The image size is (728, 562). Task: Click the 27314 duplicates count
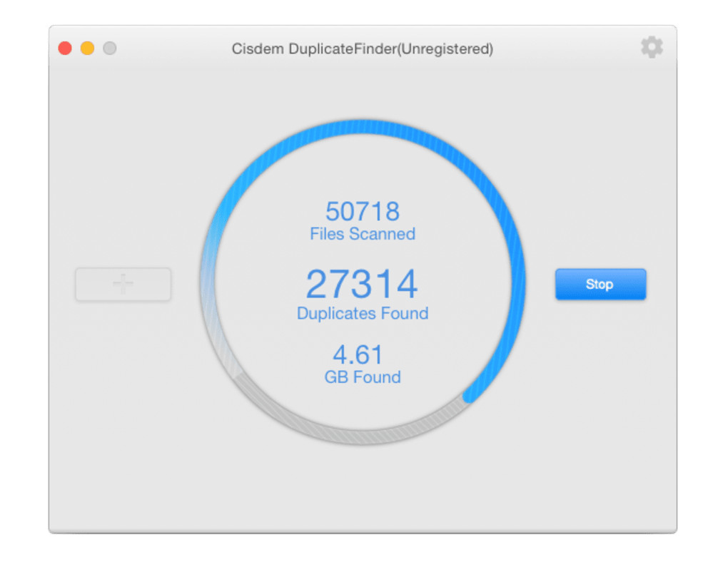click(362, 284)
